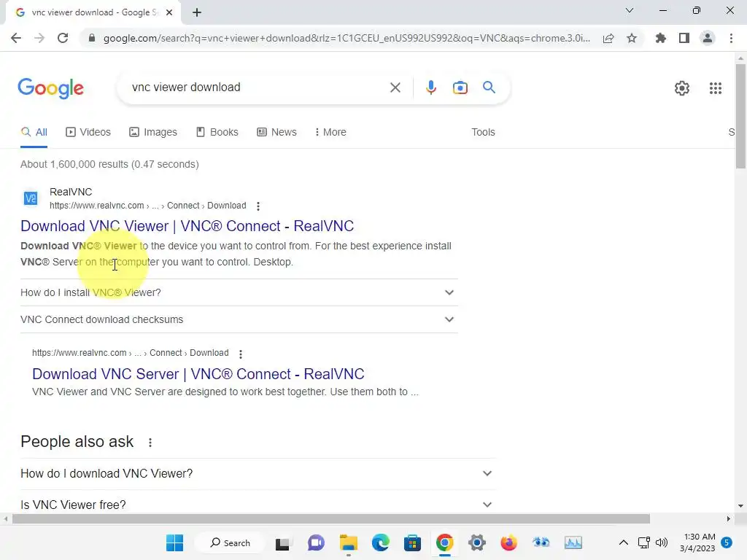This screenshot has height=560, width=747.
Task: Open the RealVNC site favicon
Action: (x=31, y=198)
